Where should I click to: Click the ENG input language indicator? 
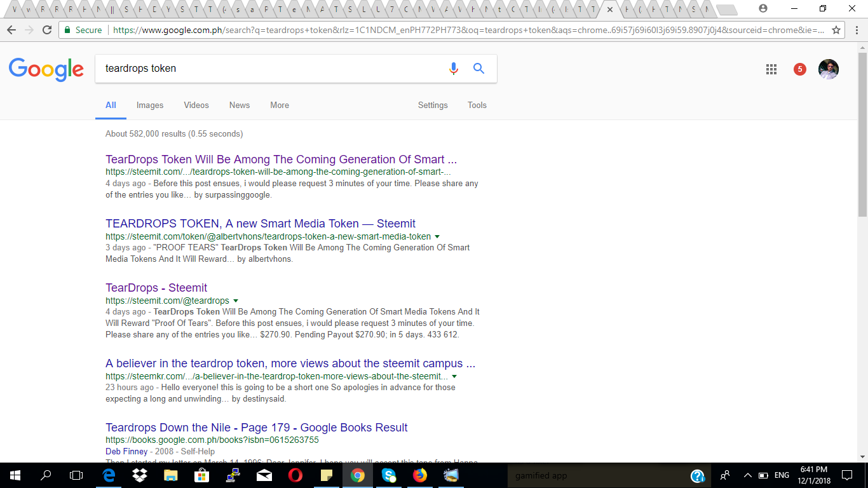782,475
